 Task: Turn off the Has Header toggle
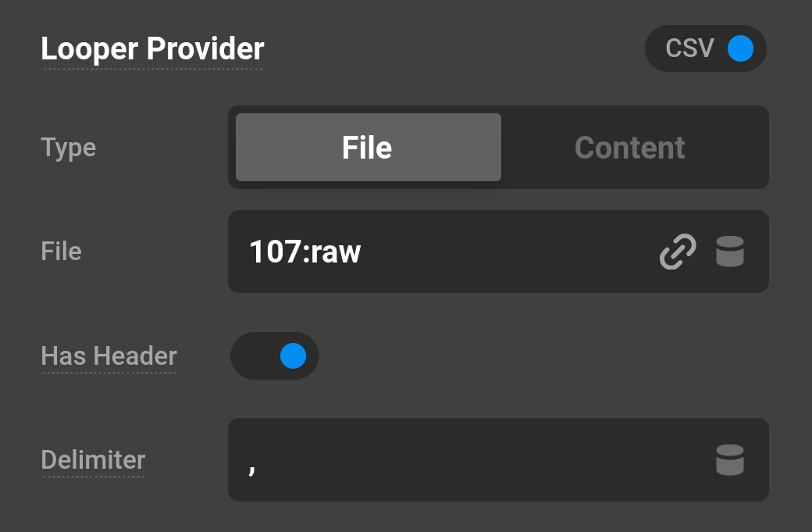pyautogui.click(x=275, y=355)
